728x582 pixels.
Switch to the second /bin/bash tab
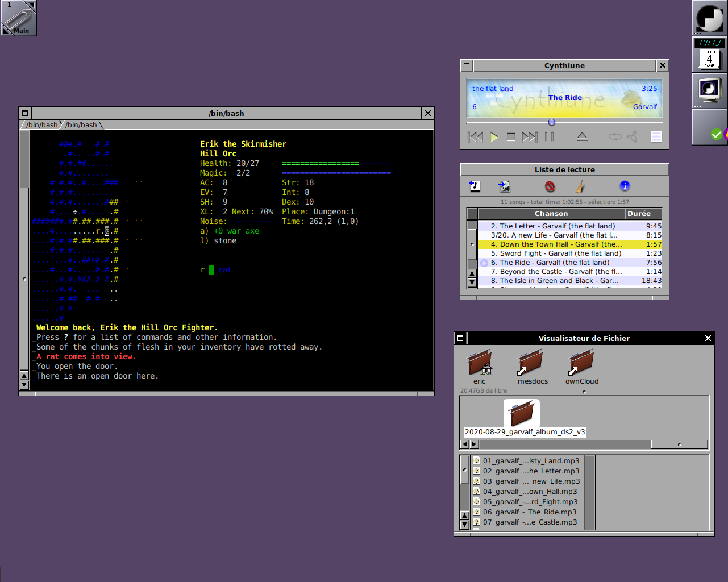pyautogui.click(x=81, y=125)
